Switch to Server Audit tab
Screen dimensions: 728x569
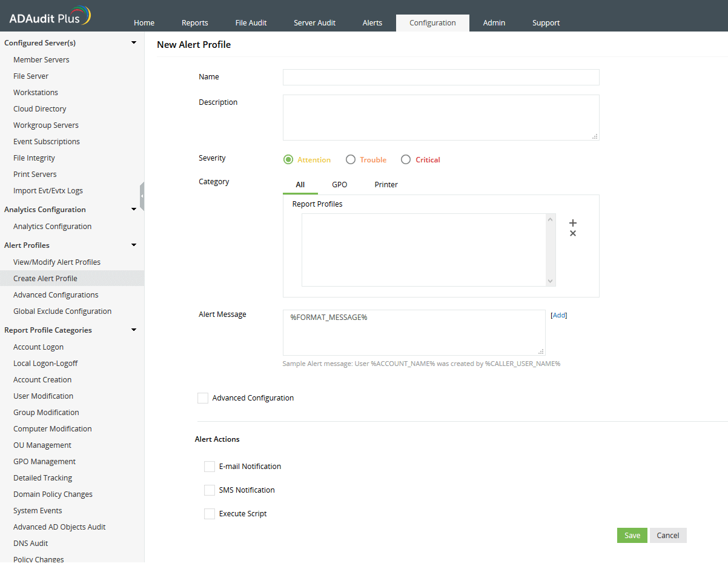(x=315, y=23)
